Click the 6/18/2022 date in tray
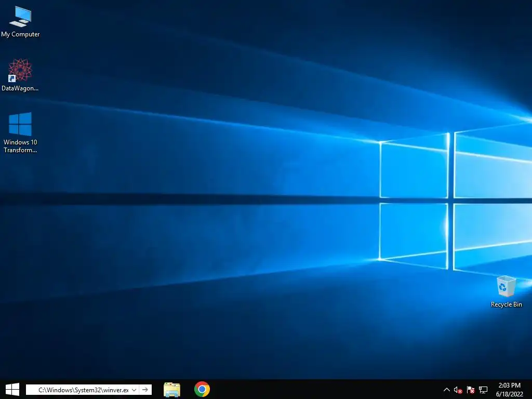The height and width of the screenshot is (399, 532). (x=509, y=394)
